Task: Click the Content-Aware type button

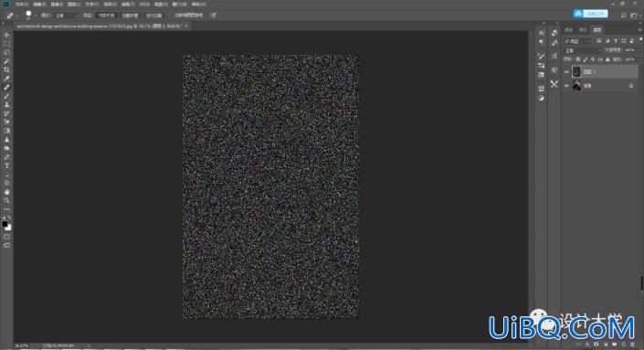Action: (106, 16)
